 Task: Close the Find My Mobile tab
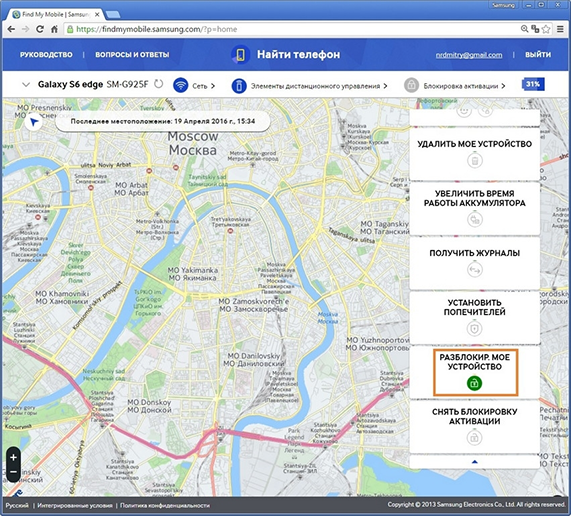point(97,15)
